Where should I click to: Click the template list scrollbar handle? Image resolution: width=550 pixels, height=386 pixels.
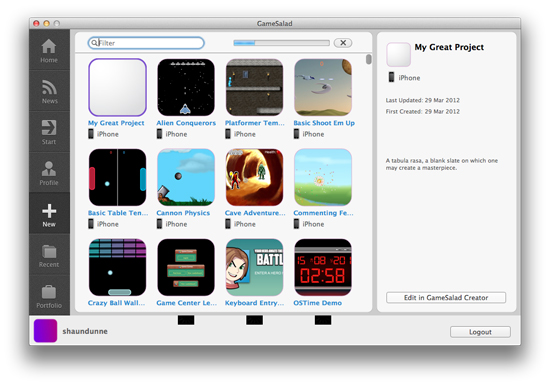click(x=368, y=59)
